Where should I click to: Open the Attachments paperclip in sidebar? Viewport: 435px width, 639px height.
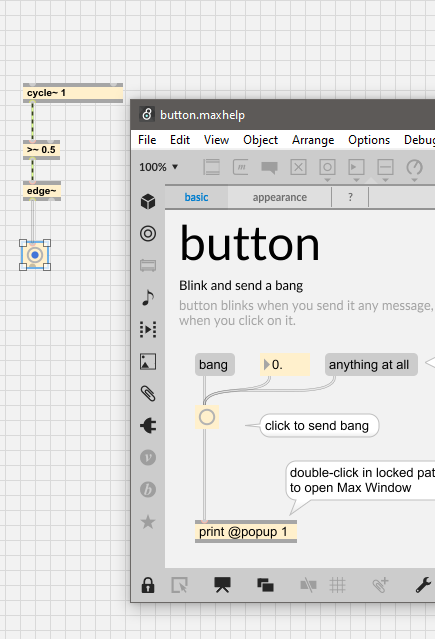(x=148, y=394)
